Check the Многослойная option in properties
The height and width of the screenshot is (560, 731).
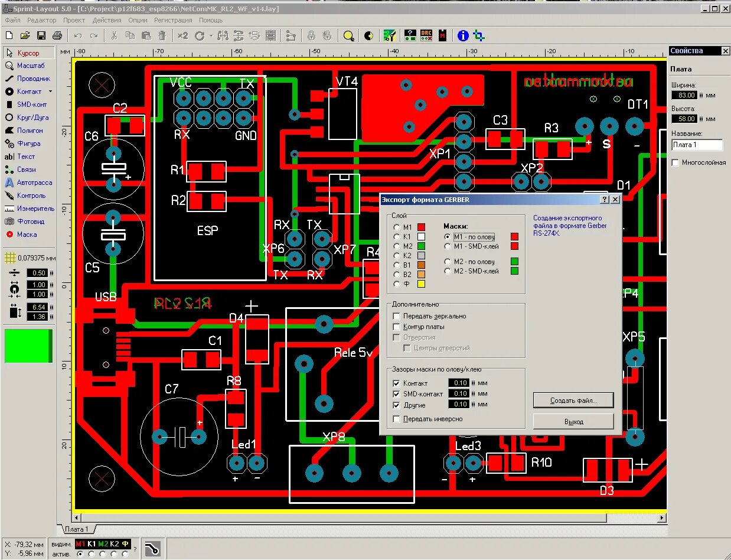[675, 162]
